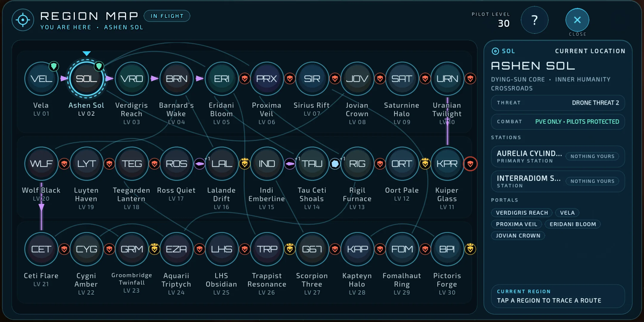The width and height of the screenshot is (644, 322).
Task: Select the ORT Oort Pale node
Action: click(402, 164)
